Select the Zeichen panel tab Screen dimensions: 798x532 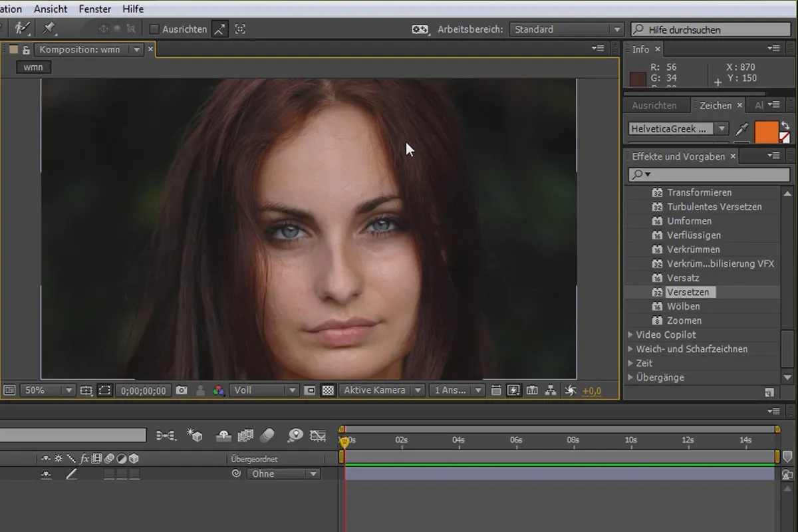pos(716,105)
